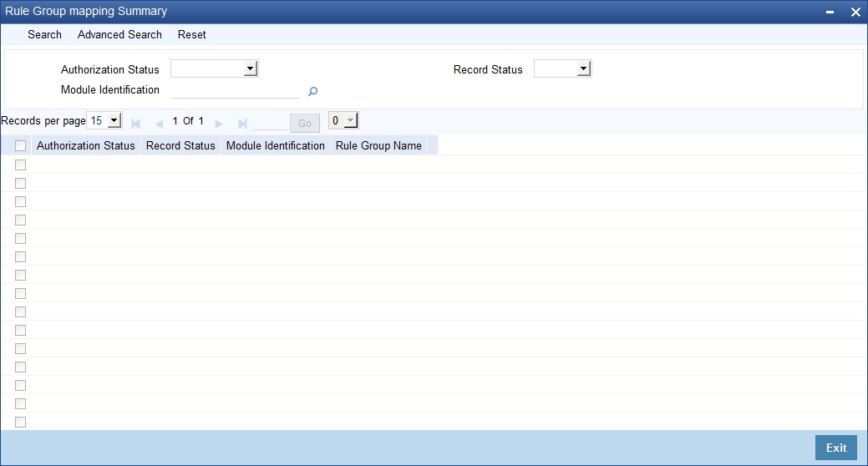The height and width of the screenshot is (466, 868).
Task: Tick the sixth row checkbox in results
Action: click(21, 256)
